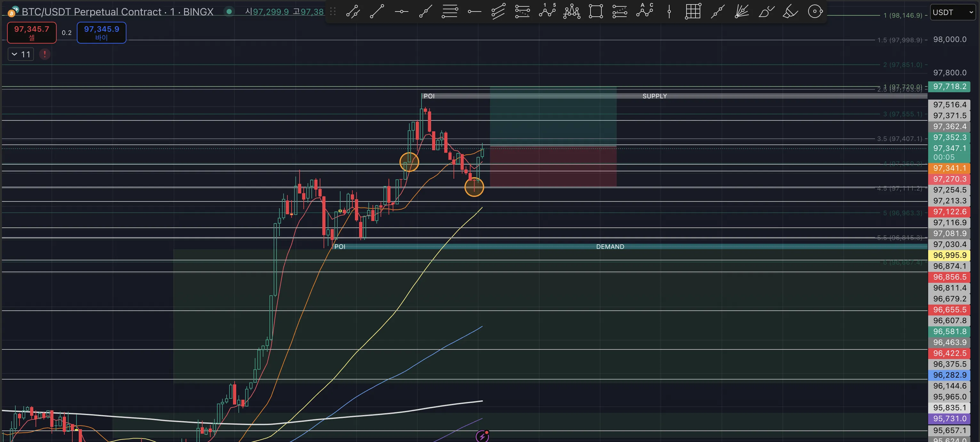Viewport: 980px width, 442px height.
Task: Click the POI label on demand zone
Action: pyautogui.click(x=340, y=247)
